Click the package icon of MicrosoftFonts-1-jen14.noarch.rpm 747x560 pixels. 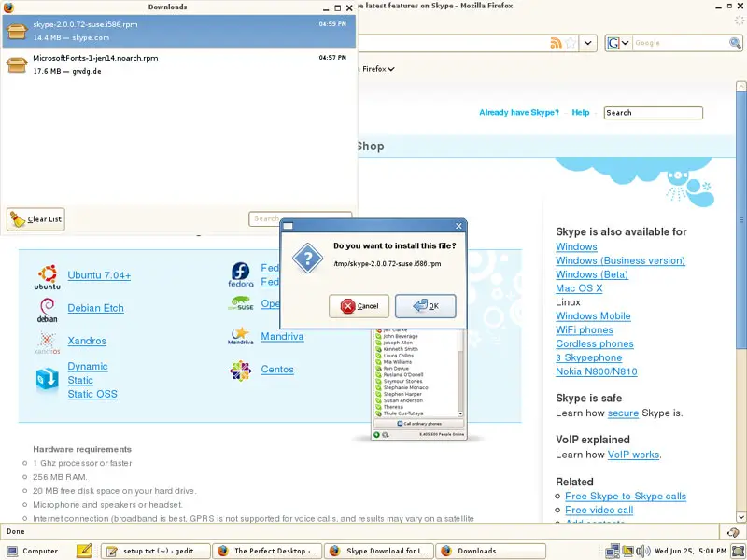point(17,64)
